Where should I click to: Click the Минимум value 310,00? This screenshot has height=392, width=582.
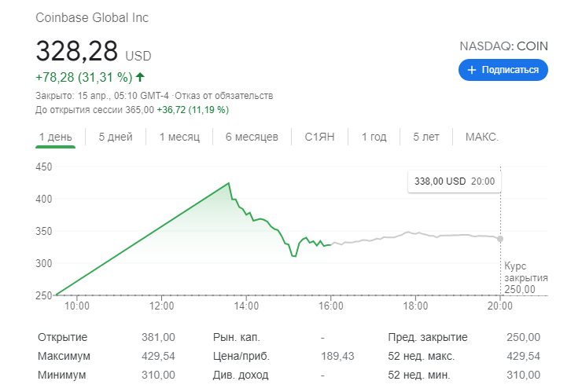(158, 375)
